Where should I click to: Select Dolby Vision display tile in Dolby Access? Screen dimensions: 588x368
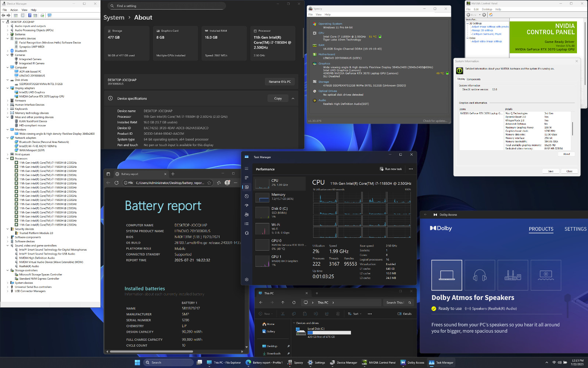546,275
